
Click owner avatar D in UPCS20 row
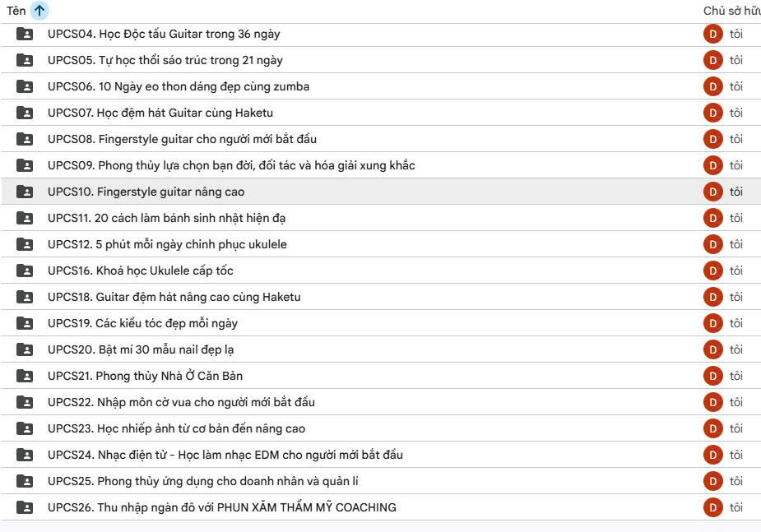(713, 349)
